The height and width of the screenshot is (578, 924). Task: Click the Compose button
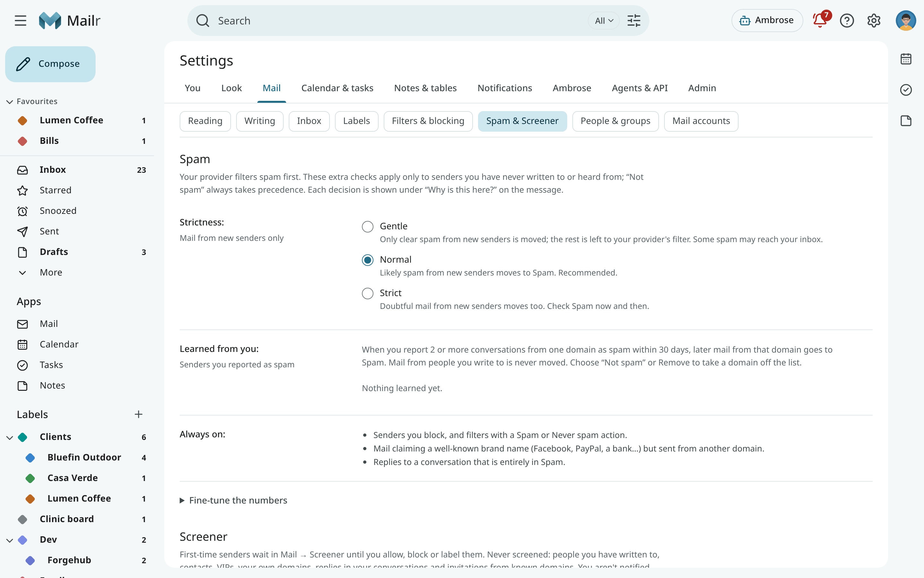(50, 64)
